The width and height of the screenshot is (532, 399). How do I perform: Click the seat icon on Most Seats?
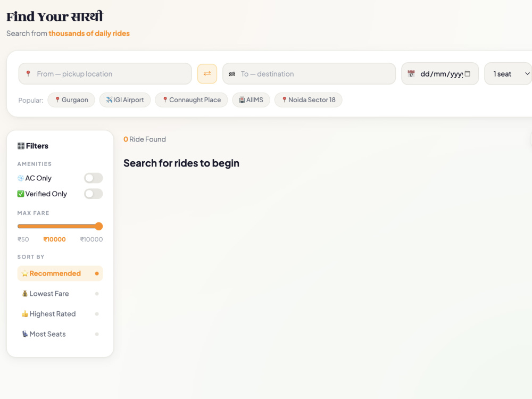point(25,334)
